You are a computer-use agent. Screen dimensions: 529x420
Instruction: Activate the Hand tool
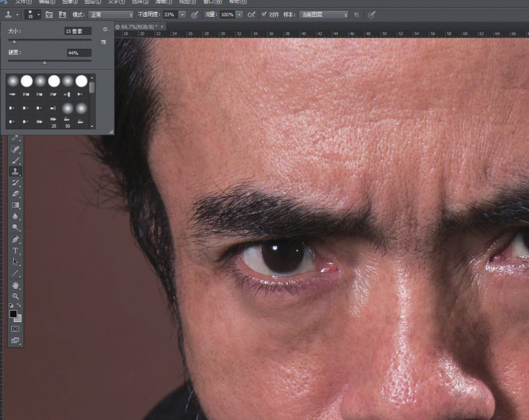pos(16,285)
